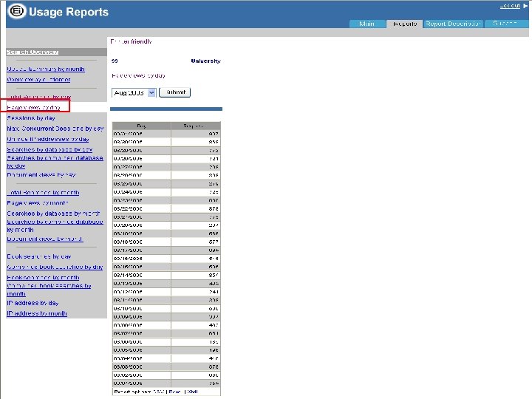The image size is (532, 399).
Task: Open Document views by day report
Action: (41, 174)
